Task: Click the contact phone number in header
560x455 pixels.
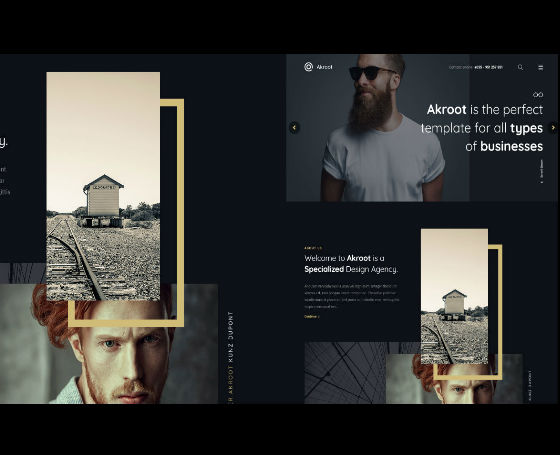Action: pyautogui.click(x=489, y=67)
